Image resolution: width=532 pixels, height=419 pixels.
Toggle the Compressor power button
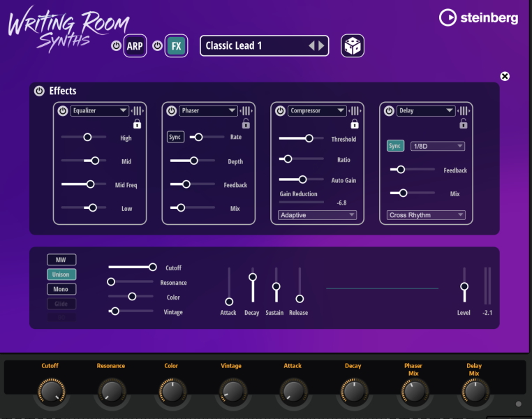(280, 111)
